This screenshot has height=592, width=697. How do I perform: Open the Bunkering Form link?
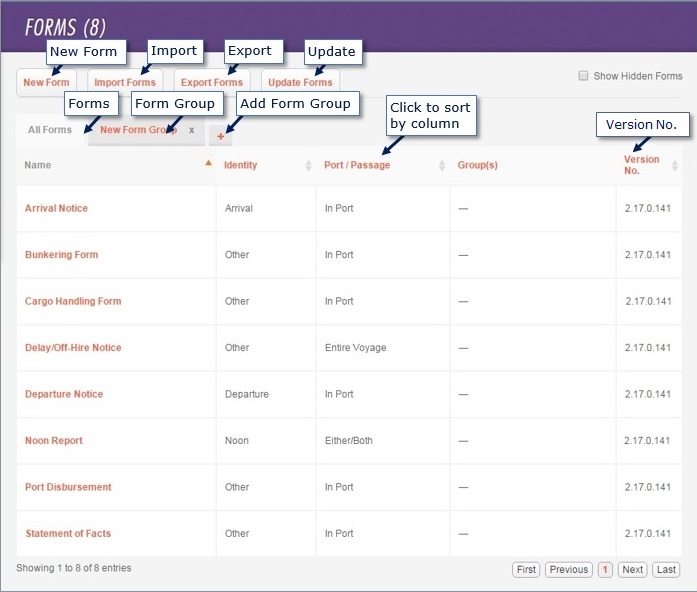point(61,255)
